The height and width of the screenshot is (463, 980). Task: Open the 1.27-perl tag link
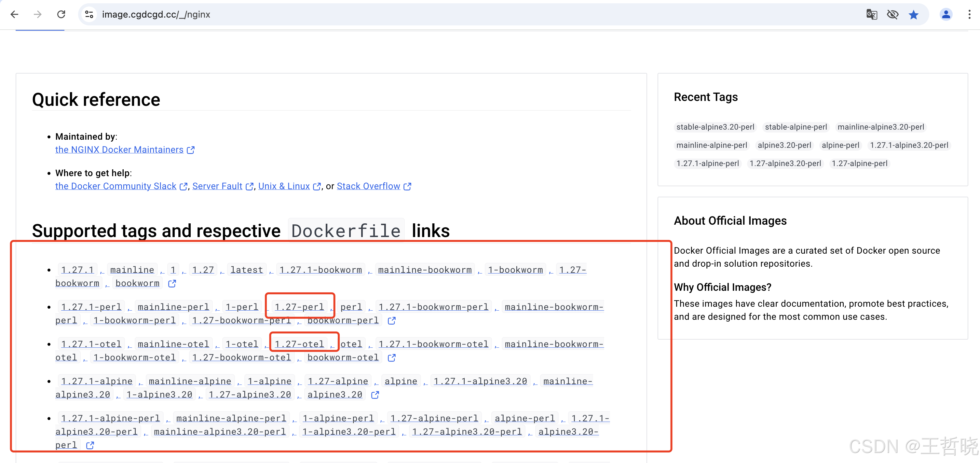pyautogui.click(x=299, y=307)
